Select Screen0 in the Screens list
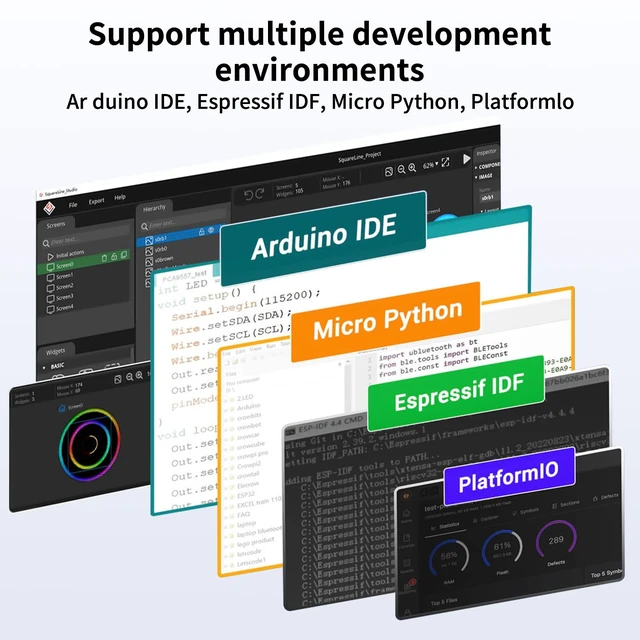 [84, 262]
